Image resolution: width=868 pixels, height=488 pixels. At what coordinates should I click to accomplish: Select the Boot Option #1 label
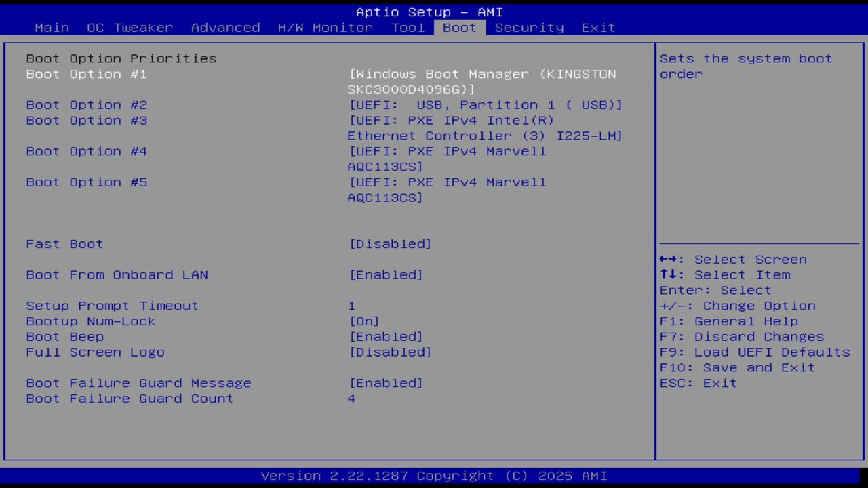click(87, 74)
